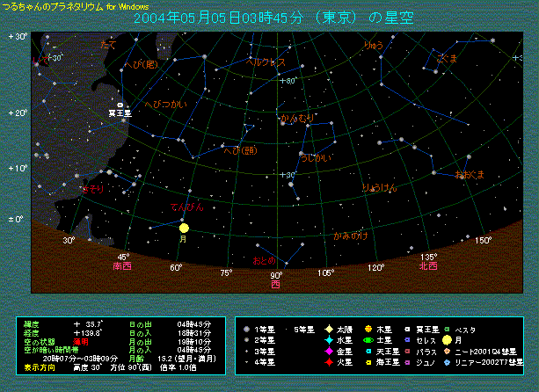The width and height of the screenshot is (539, 392).
Task: Click the うしかい constellation label
Action: click(315, 157)
